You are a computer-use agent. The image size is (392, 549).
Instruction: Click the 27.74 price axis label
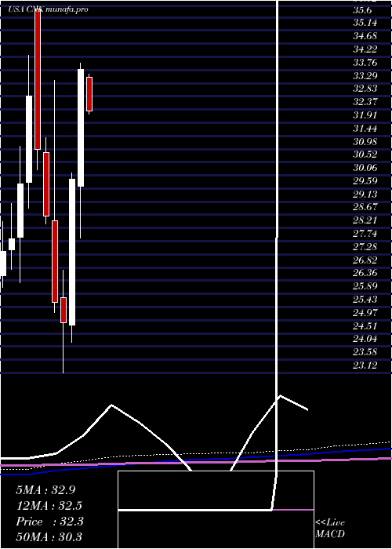[x=365, y=234]
